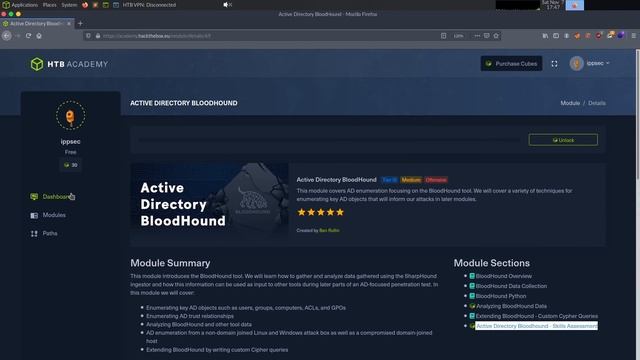Click the Dashboard sidebar icon
640x360 pixels.
coord(34,197)
